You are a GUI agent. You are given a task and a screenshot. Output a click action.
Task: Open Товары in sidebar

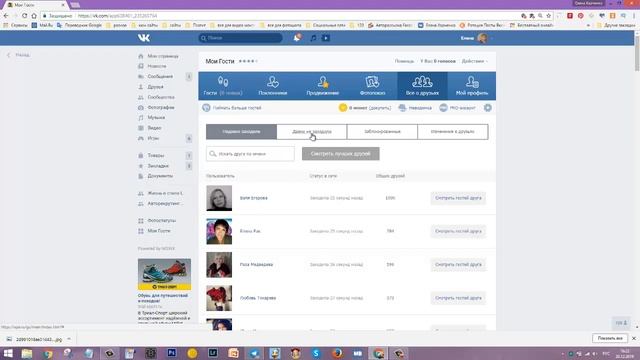click(156, 156)
